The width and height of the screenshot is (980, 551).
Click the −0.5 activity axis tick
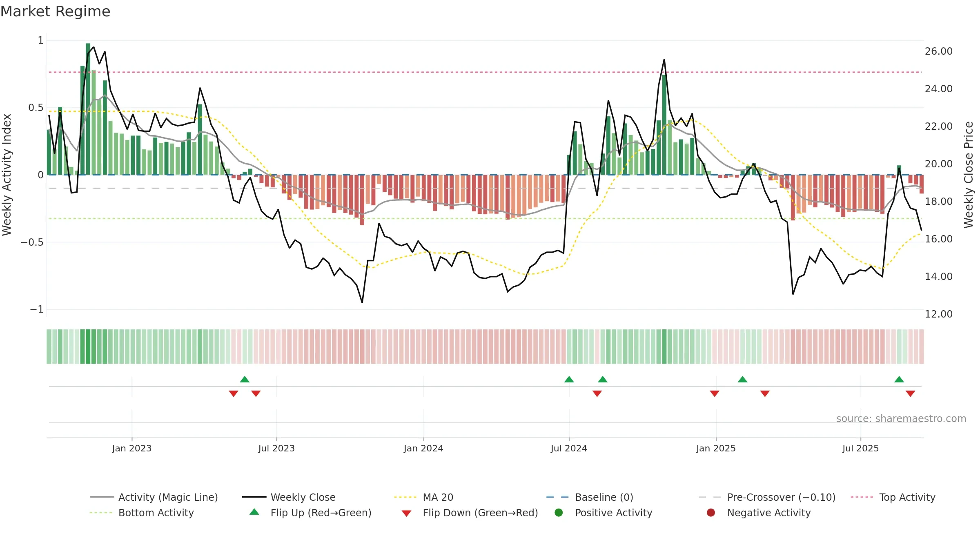pos(32,242)
